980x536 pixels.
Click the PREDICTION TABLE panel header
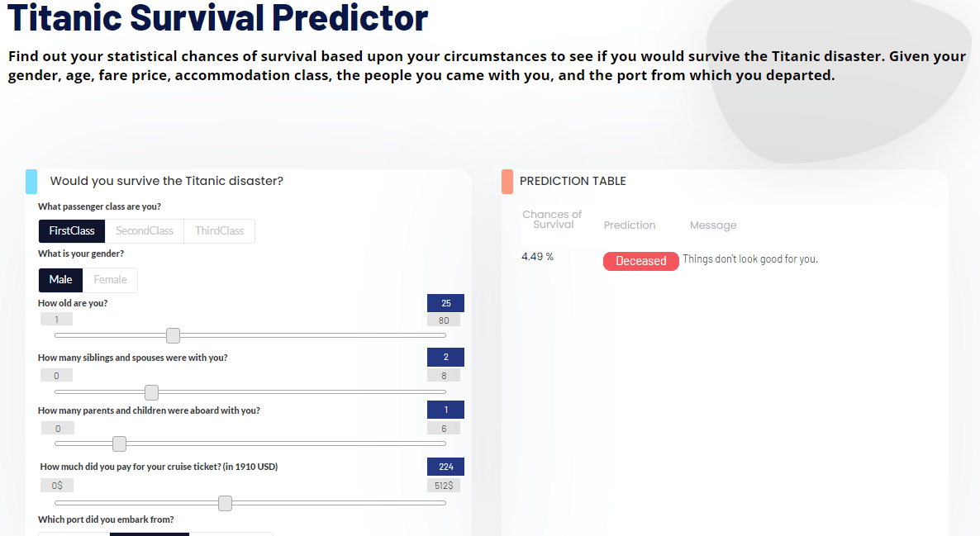pyautogui.click(x=573, y=181)
